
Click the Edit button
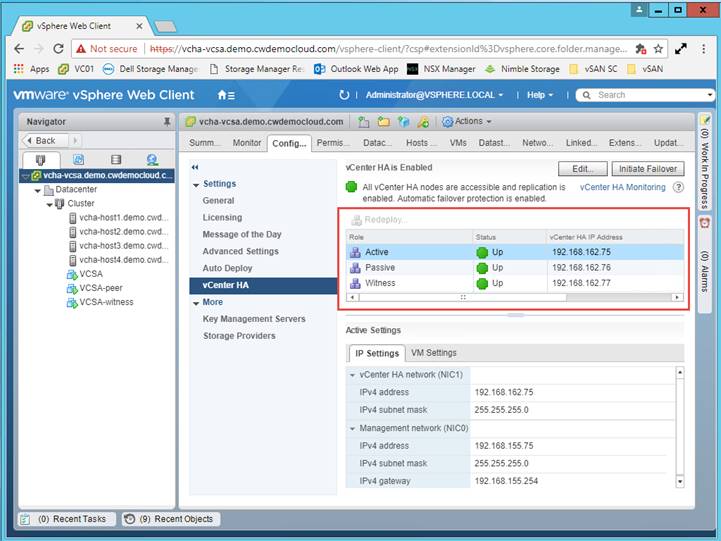[583, 169]
